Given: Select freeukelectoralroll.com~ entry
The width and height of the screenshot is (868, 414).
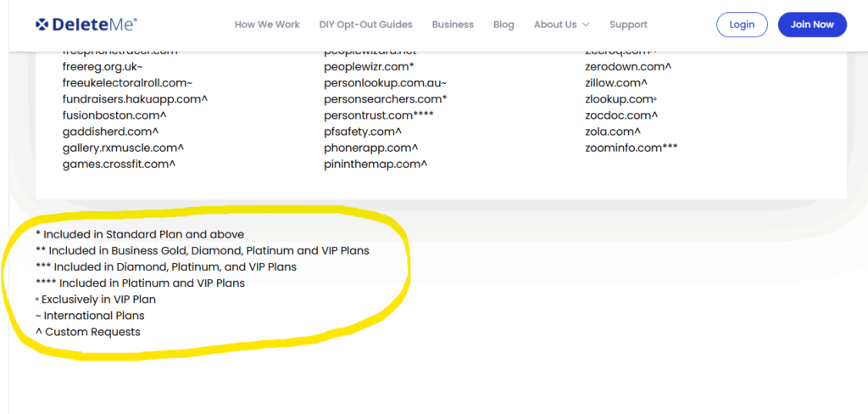Looking at the screenshot, I should pyautogui.click(x=127, y=83).
